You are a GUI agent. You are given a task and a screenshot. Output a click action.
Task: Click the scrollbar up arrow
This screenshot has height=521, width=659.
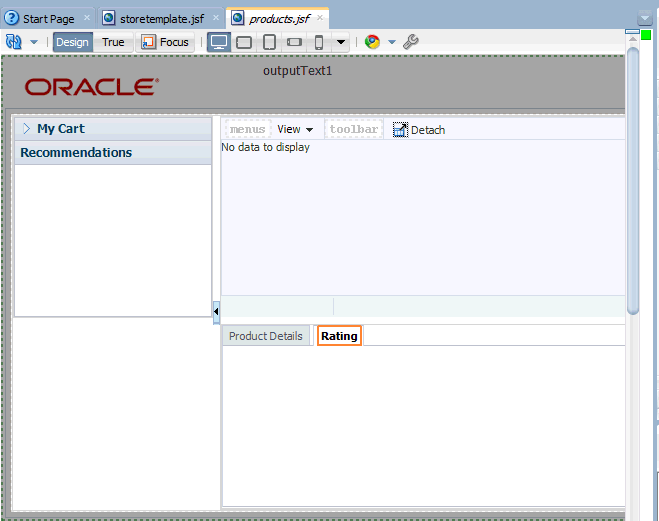633,39
